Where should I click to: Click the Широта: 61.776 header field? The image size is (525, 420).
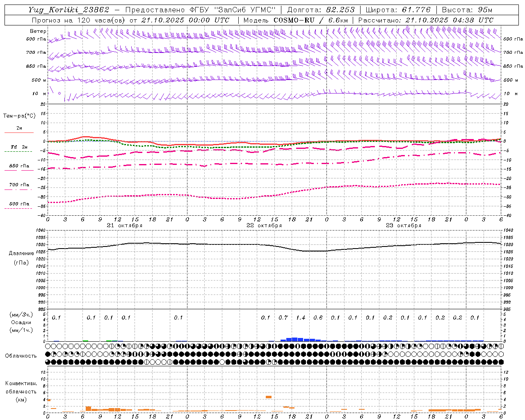(x=398, y=10)
